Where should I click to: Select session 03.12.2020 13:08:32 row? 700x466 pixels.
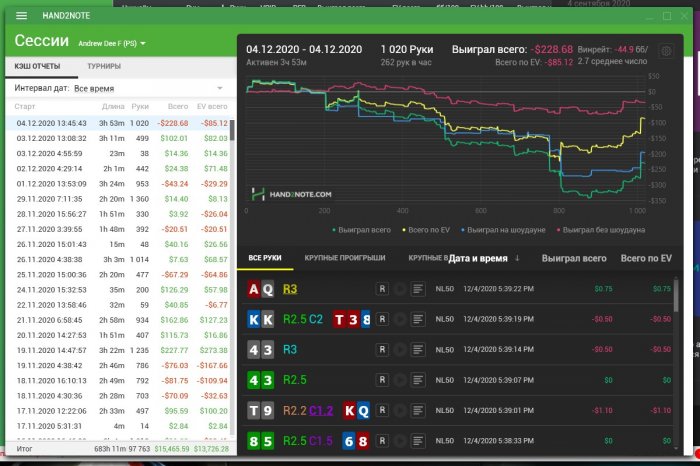[120, 138]
